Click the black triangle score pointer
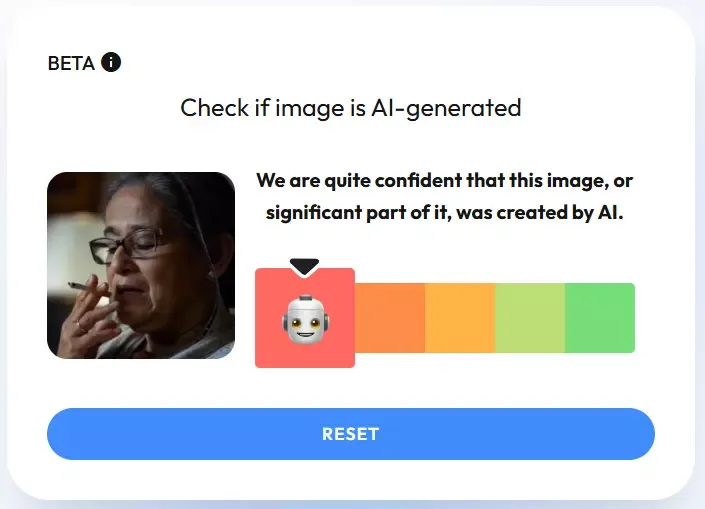 coord(304,267)
